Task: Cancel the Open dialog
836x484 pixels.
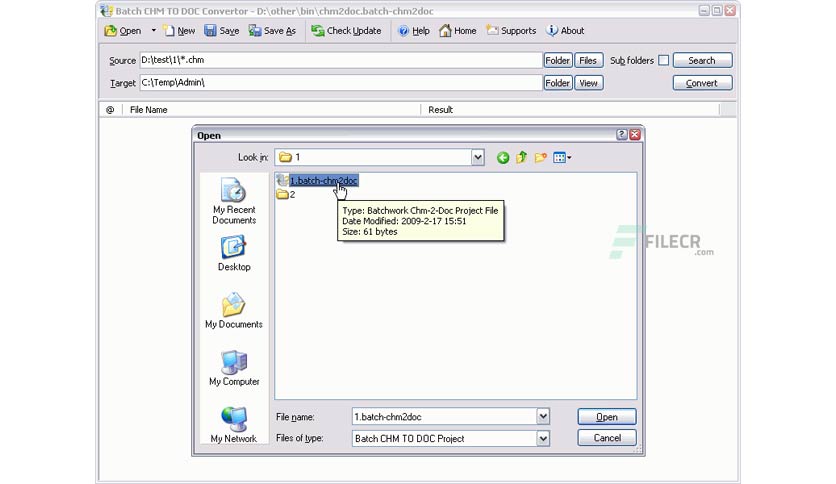Action: pos(607,438)
